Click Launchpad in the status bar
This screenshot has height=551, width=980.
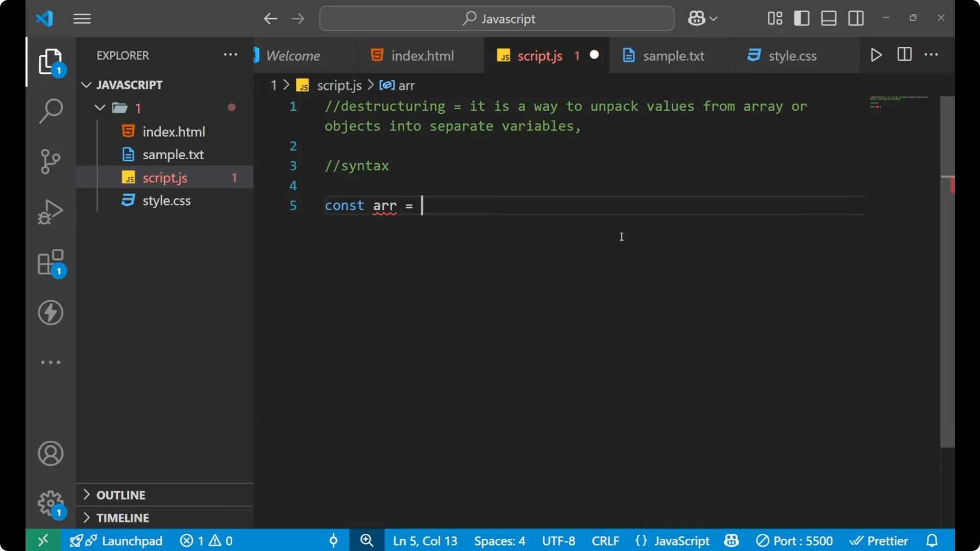pyautogui.click(x=131, y=540)
